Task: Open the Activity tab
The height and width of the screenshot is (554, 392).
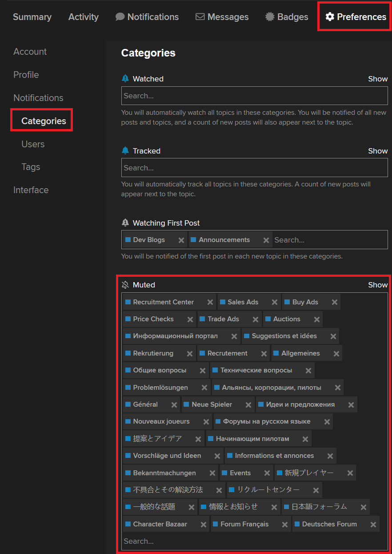Action: (x=84, y=17)
